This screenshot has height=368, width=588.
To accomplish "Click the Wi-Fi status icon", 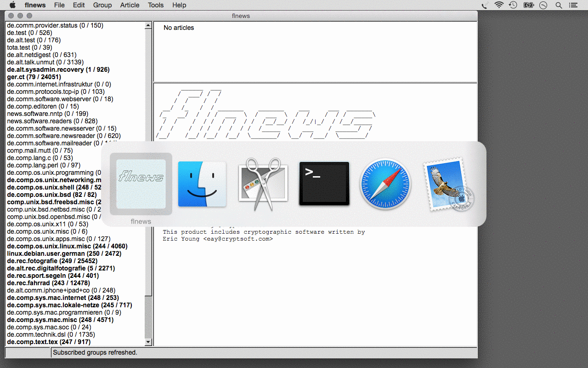I will tap(499, 5).
